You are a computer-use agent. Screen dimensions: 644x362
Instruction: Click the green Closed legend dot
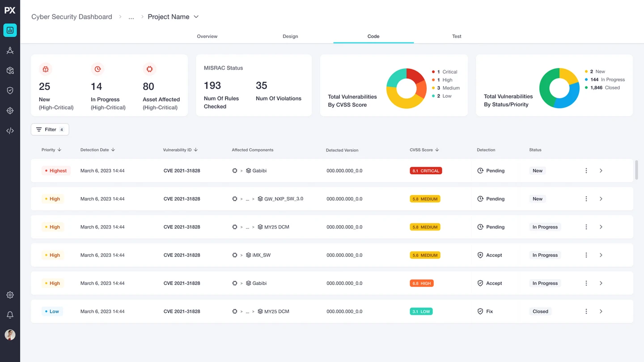coord(586,88)
